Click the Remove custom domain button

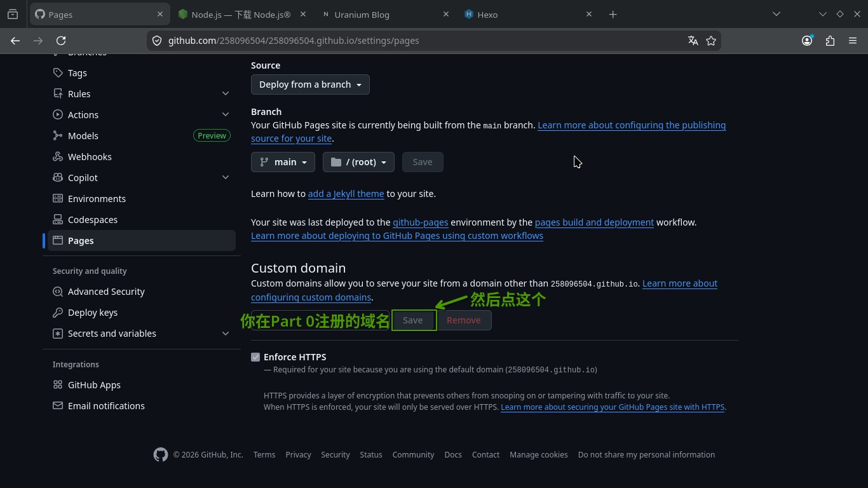(x=464, y=320)
